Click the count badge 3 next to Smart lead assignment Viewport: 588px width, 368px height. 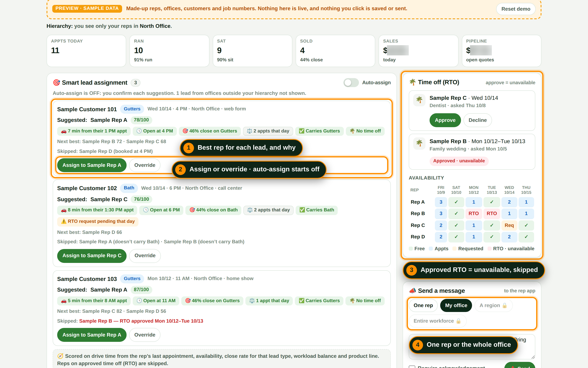point(135,83)
